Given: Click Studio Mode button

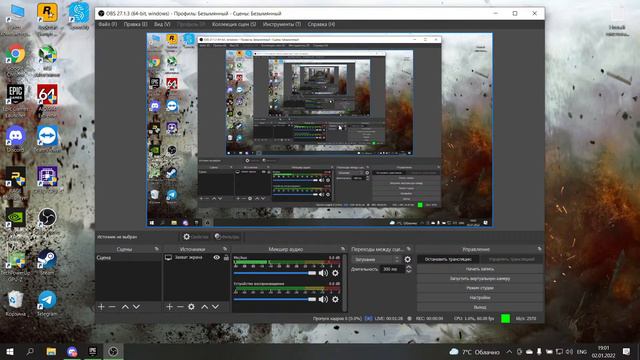Looking at the screenshot, I should click(x=480, y=288).
